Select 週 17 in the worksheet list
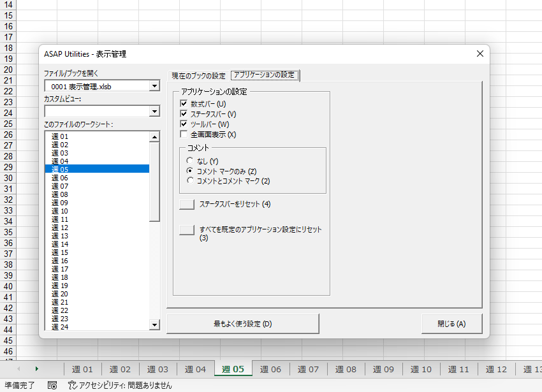Viewport: 542px width, 392px height. [97, 269]
